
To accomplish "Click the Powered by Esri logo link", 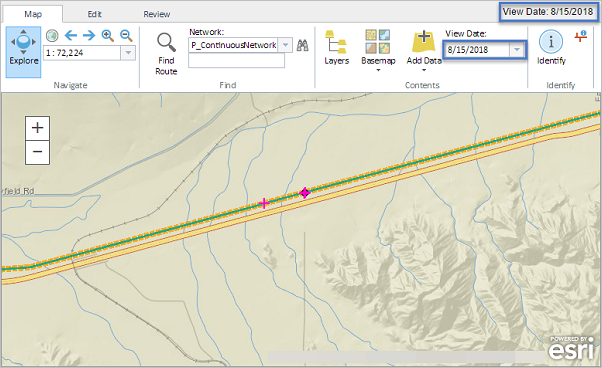I will point(572,348).
